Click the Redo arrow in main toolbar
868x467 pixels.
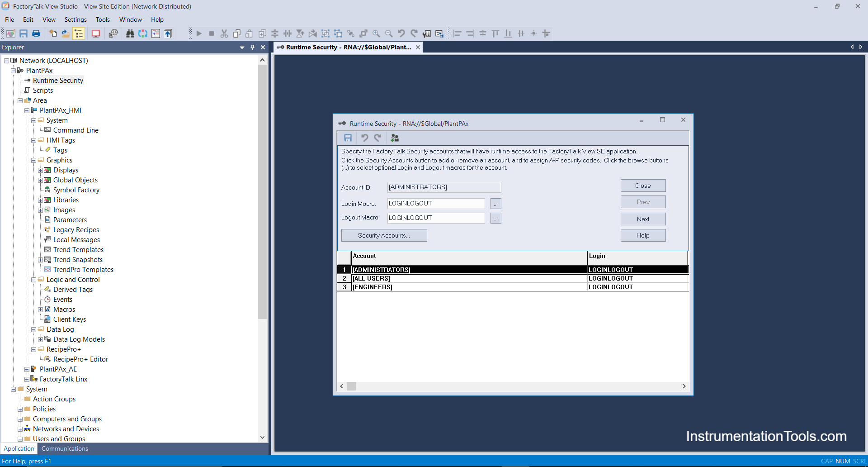[414, 33]
